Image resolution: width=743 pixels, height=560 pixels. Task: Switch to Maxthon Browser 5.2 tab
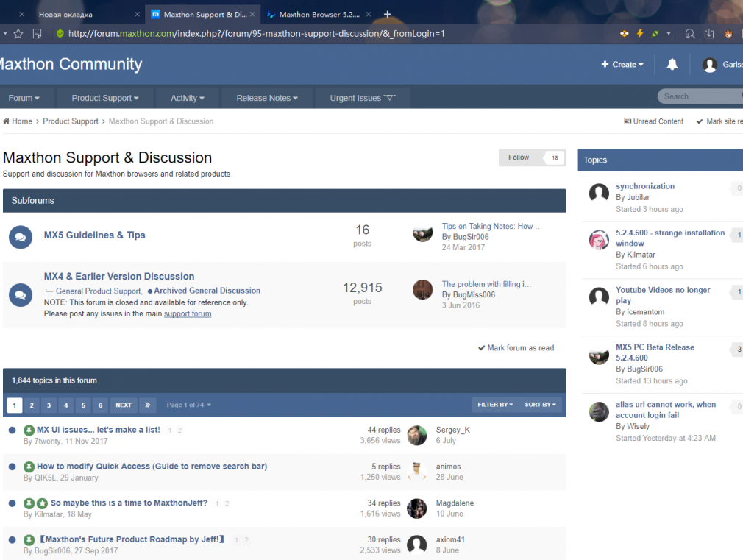319,14
